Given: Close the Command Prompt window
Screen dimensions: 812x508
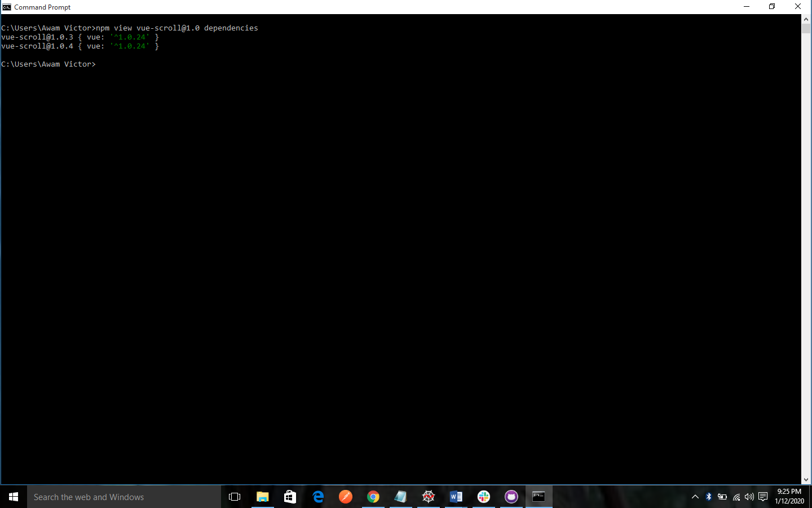Looking at the screenshot, I should 797,7.
